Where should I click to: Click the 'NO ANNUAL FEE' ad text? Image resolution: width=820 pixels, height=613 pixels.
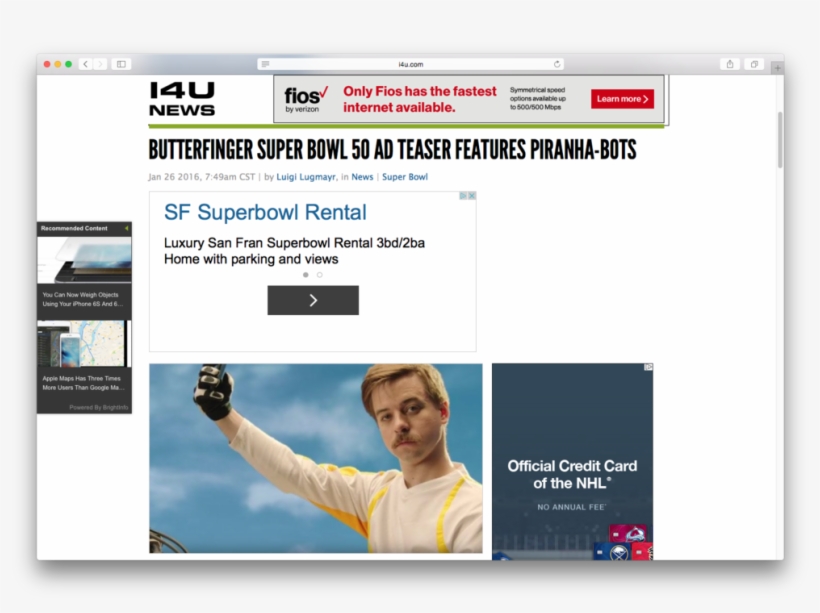coord(572,507)
